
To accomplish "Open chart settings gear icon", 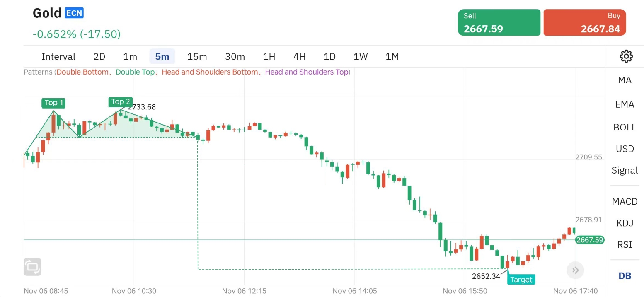I will click(626, 56).
